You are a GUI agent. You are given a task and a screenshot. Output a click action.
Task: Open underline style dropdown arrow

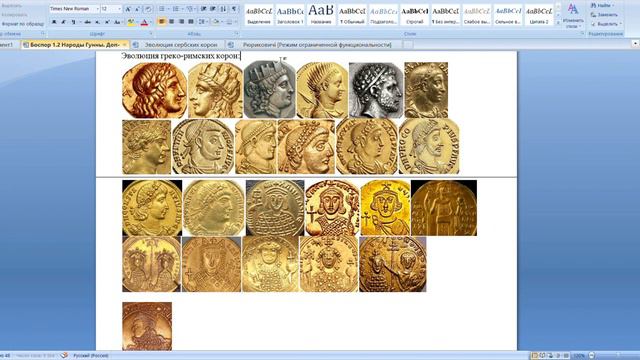80,22
